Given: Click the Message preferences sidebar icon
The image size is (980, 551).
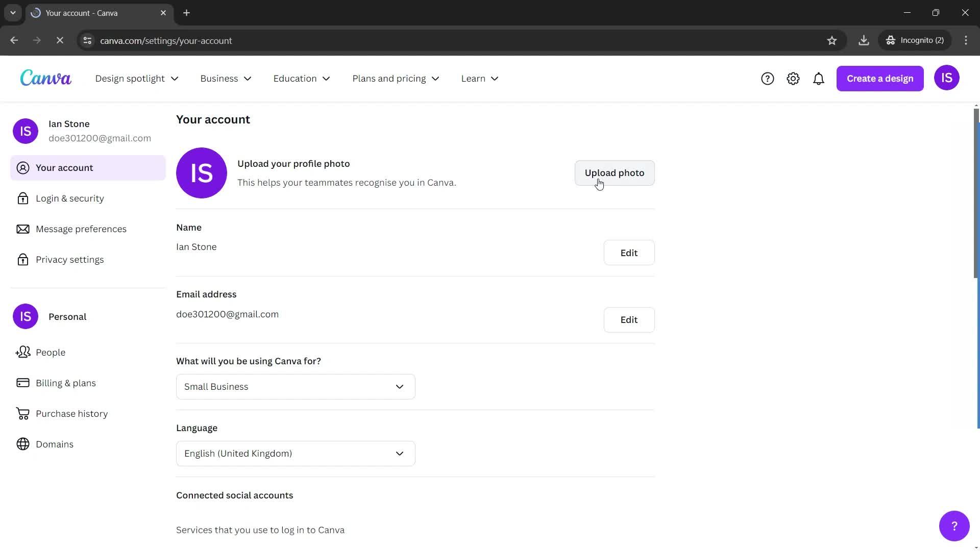Looking at the screenshot, I should point(22,229).
